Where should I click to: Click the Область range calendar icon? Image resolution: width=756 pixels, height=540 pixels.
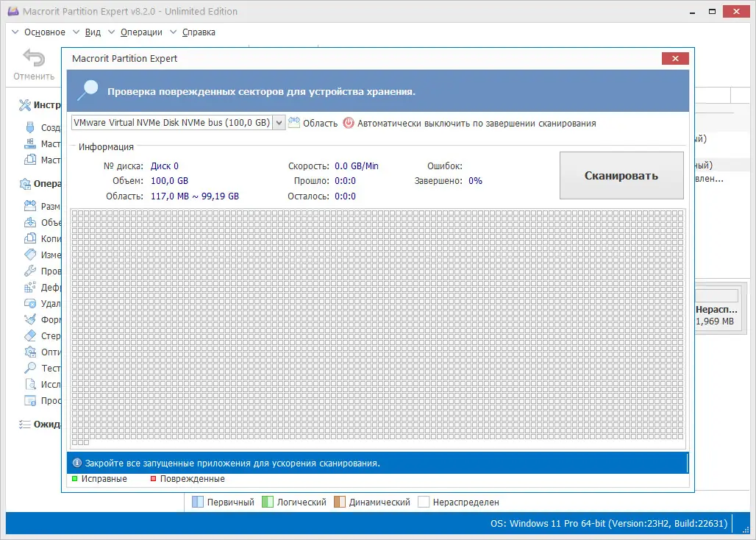point(294,122)
